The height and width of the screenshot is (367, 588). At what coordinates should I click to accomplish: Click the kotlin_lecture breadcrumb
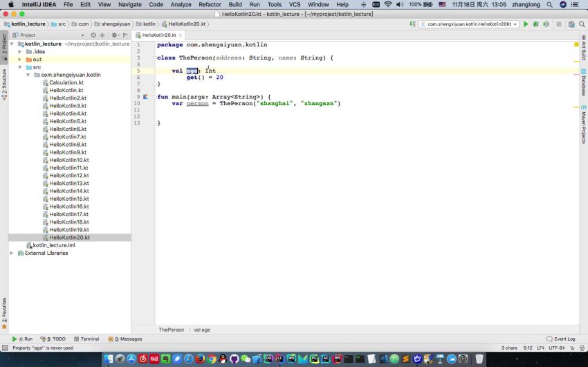[25, 24]
